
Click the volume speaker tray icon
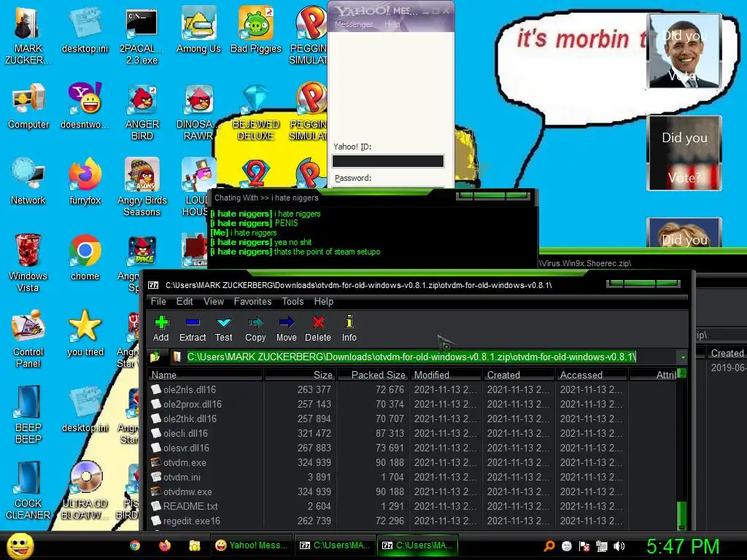619,546
